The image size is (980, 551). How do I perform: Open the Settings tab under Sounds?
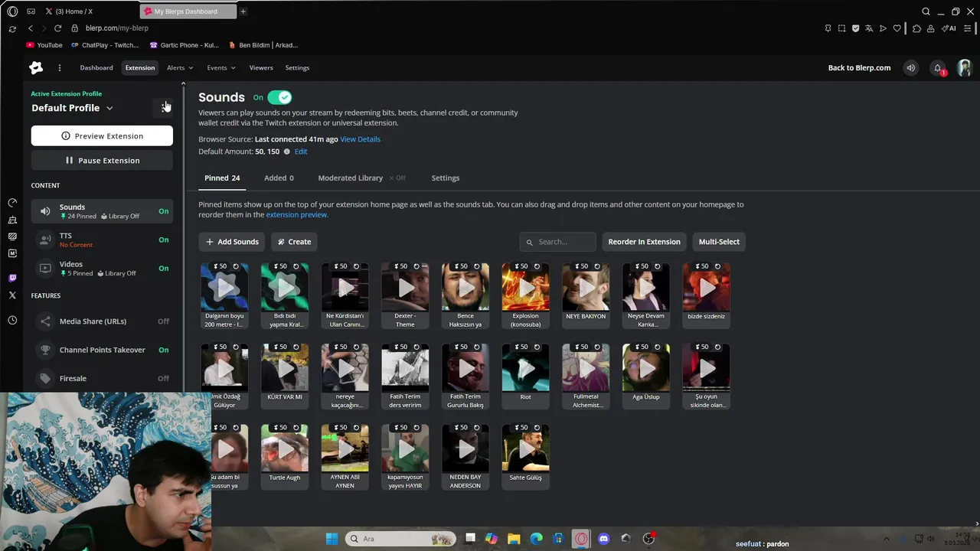pyautogui.click(x=446, y=178)
